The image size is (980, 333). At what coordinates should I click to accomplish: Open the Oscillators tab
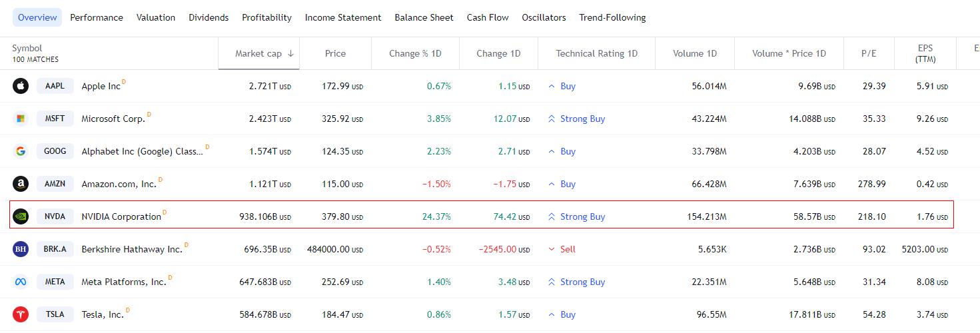[544, 17]
